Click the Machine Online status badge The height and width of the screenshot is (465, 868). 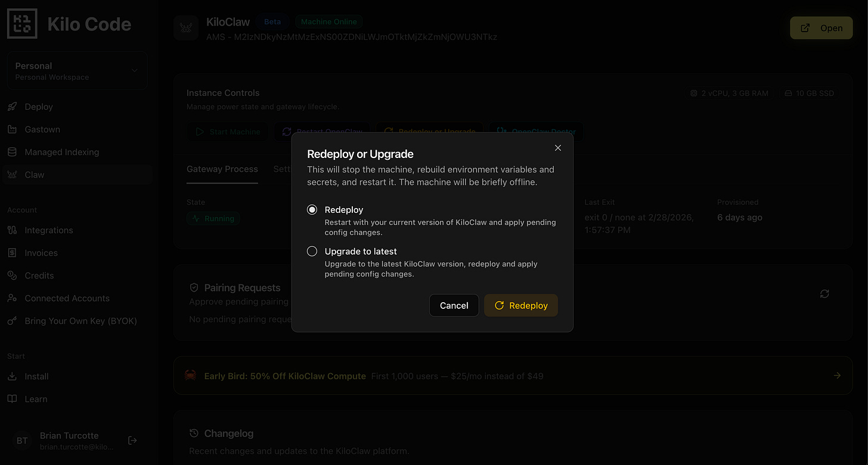pos(328,21)
